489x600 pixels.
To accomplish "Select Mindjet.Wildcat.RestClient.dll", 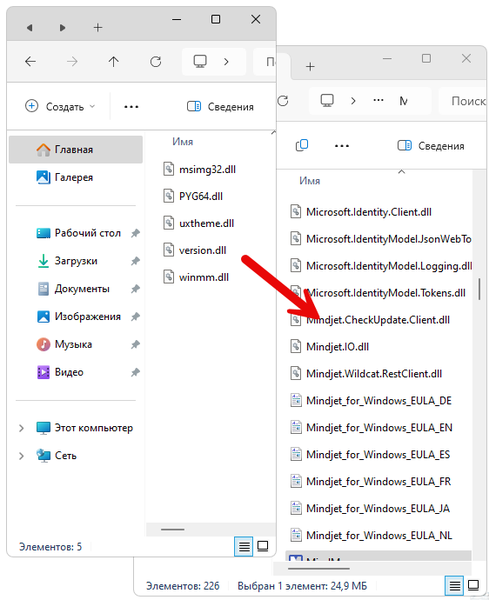I will [x=366, y=373].
